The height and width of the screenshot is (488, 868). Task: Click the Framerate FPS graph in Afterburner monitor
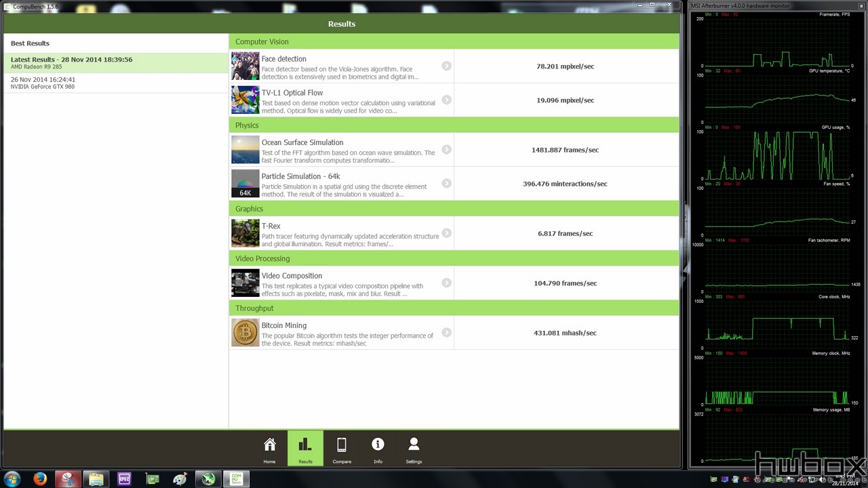[778, 41]
